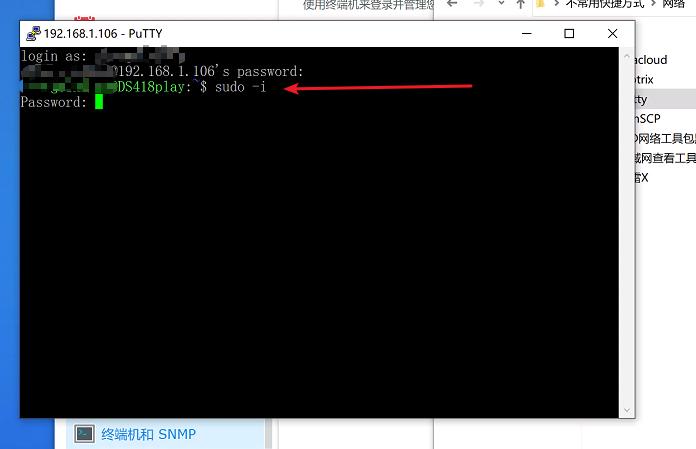
Task: Open the Explorer recent locations dropdown chevron
Action: coord(501,4)
